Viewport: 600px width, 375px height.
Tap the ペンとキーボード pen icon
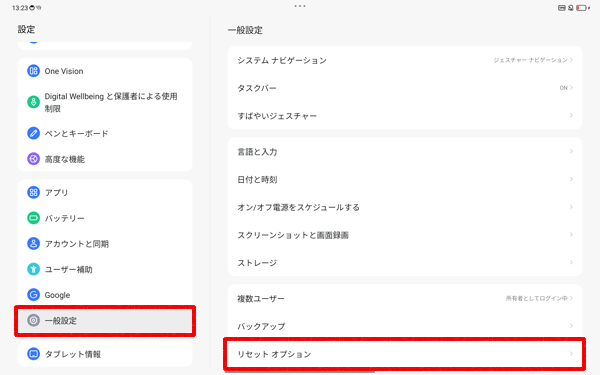(x=33, y=133)
